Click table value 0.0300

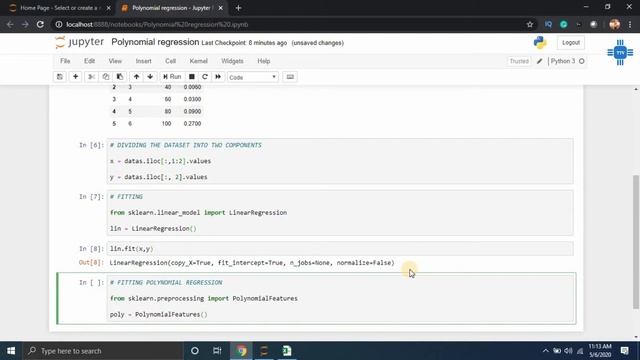(192, 99)
